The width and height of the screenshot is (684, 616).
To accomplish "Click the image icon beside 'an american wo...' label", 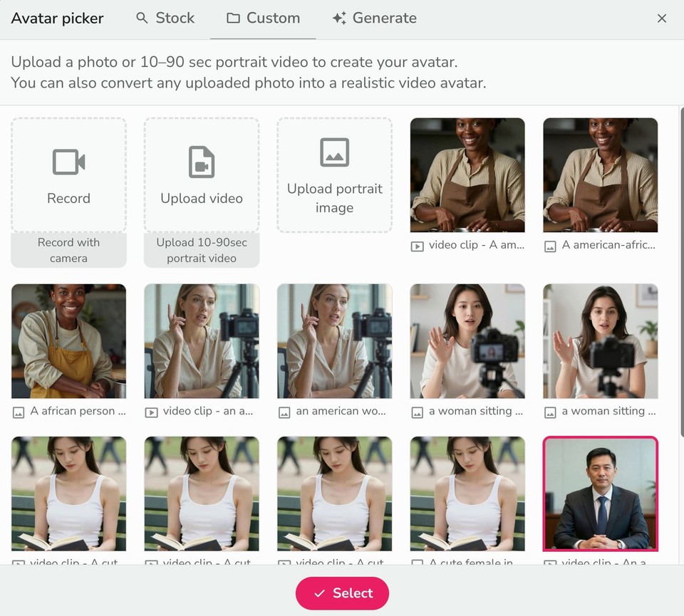I will tap(284, 411).
